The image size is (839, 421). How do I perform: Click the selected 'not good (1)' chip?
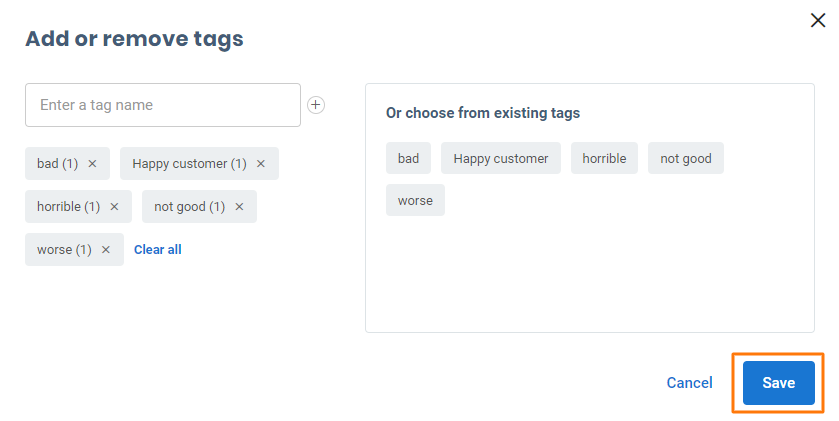pos(189,207)
